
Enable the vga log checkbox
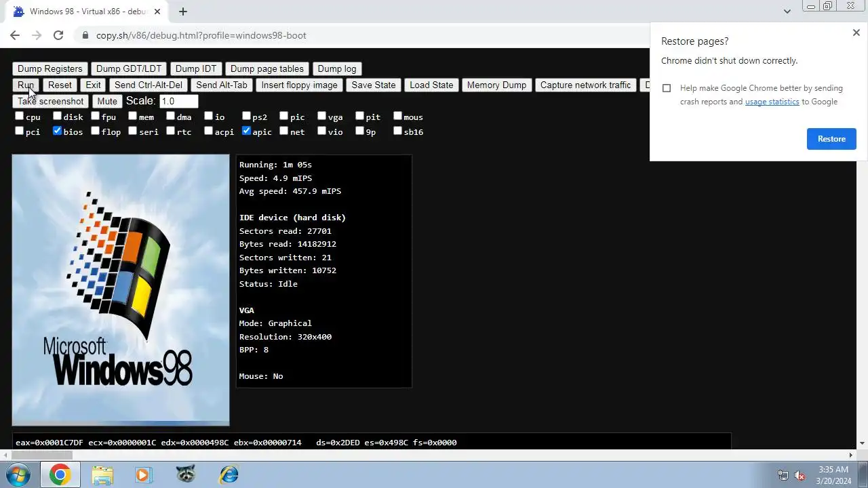[322, 116]
